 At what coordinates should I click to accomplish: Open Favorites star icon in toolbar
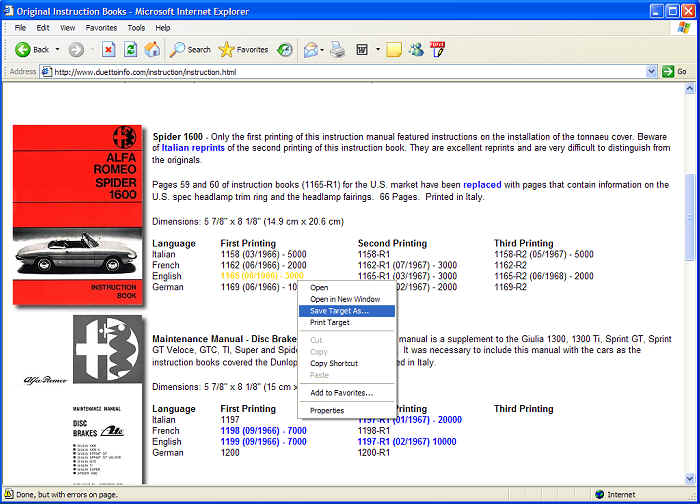226,50
